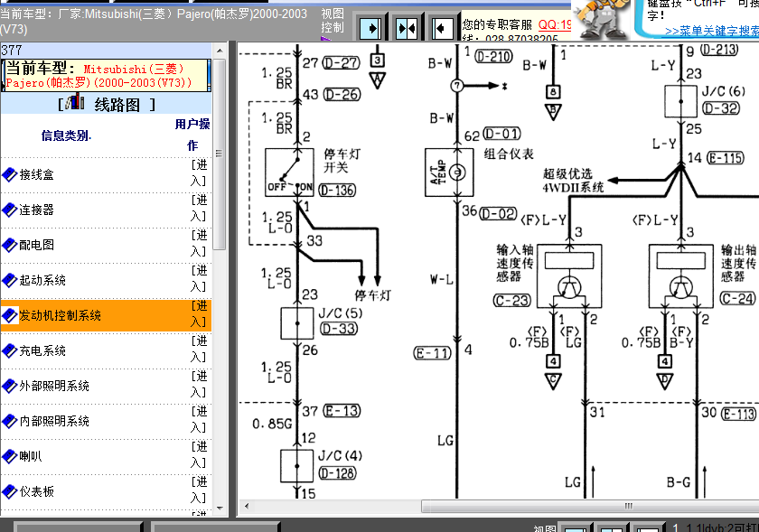This screenshot has width=759, height=532.
Task: Click the 菜单关键字搜索 link
Action: coord(712,31)
